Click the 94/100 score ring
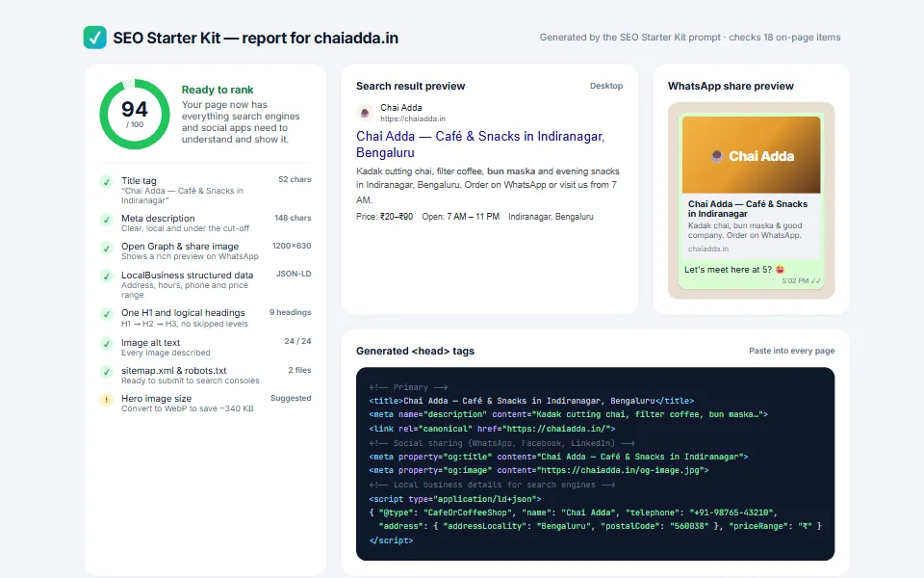 pyautogui.click(x=135, y=114)
